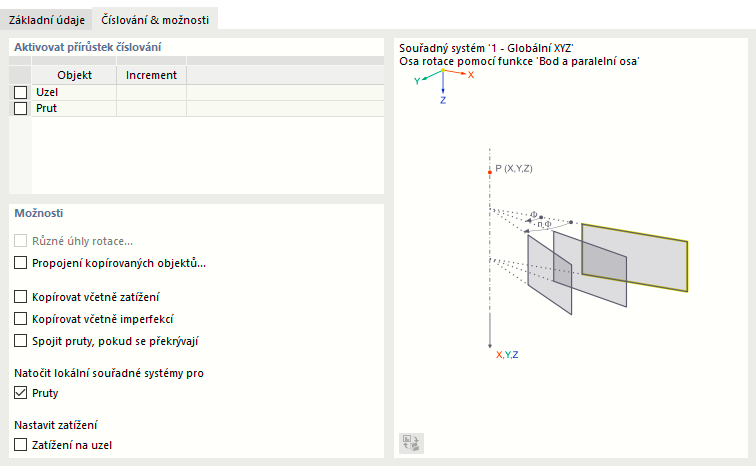Click the Increment cell for Uzel
This screenshot has width=756, height=466.
point(151,92)
